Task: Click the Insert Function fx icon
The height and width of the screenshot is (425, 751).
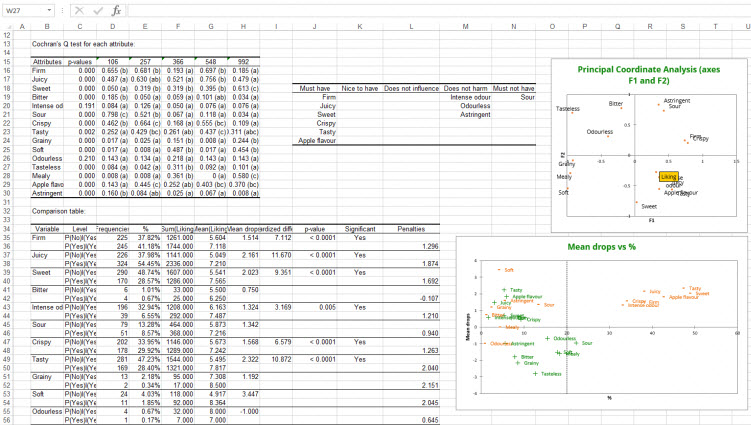Action: pyautogui.click(x=115, y=9)
